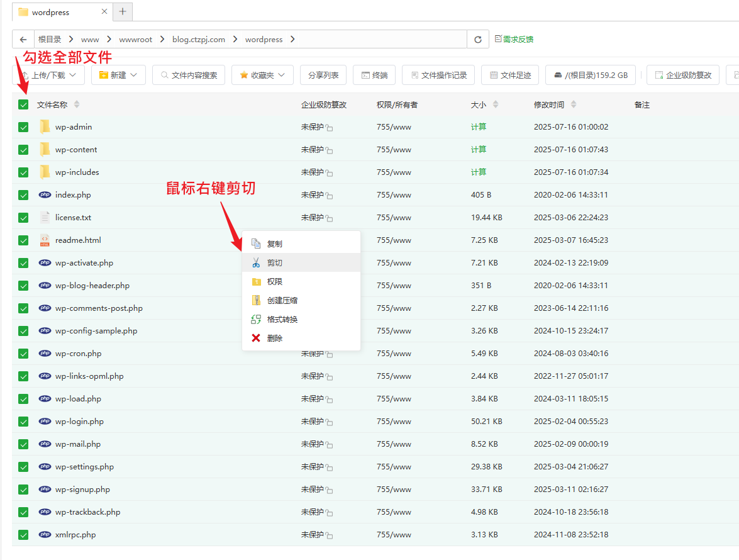Sort by file name using sort arrows

coord(77,104)
